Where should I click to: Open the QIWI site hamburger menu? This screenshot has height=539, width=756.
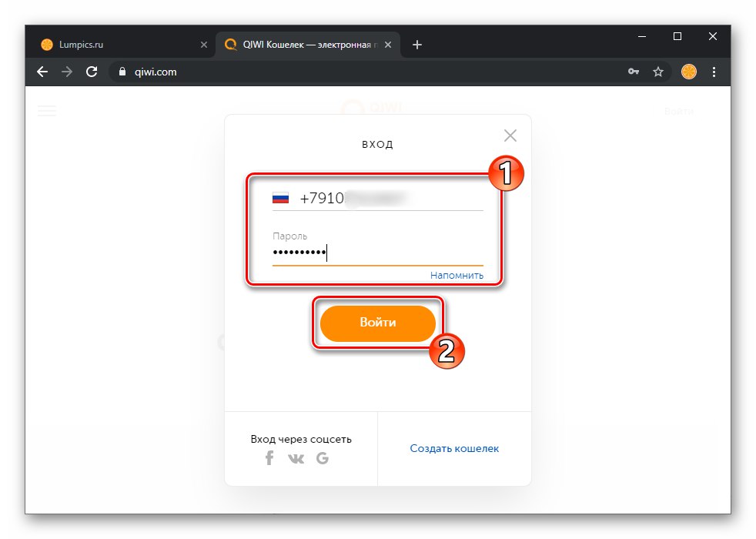click(47, 111)
